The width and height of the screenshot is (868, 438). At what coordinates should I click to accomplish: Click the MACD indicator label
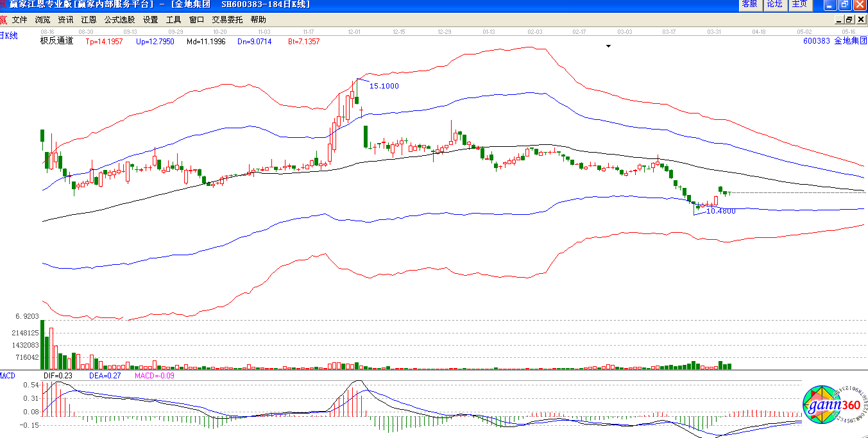click(8, 375)
